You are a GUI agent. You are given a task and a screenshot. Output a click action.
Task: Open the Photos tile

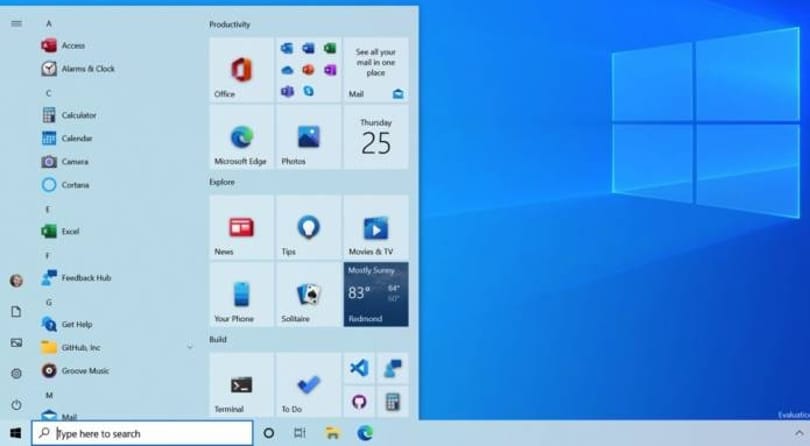308,137
